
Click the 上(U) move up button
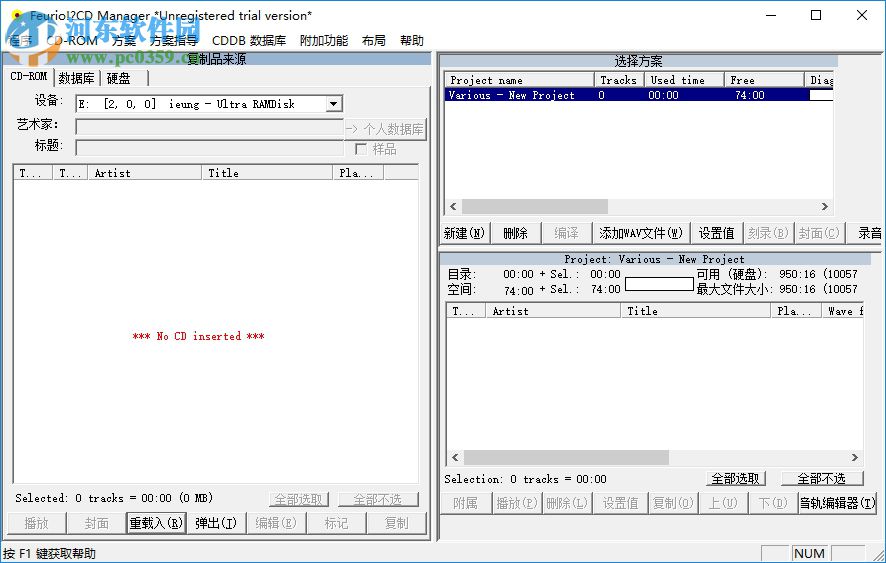click(x=723, y=503)
